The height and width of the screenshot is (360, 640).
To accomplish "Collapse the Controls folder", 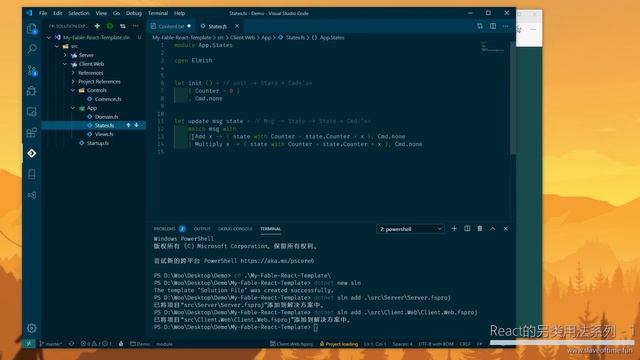I will [x=73, y=90].
